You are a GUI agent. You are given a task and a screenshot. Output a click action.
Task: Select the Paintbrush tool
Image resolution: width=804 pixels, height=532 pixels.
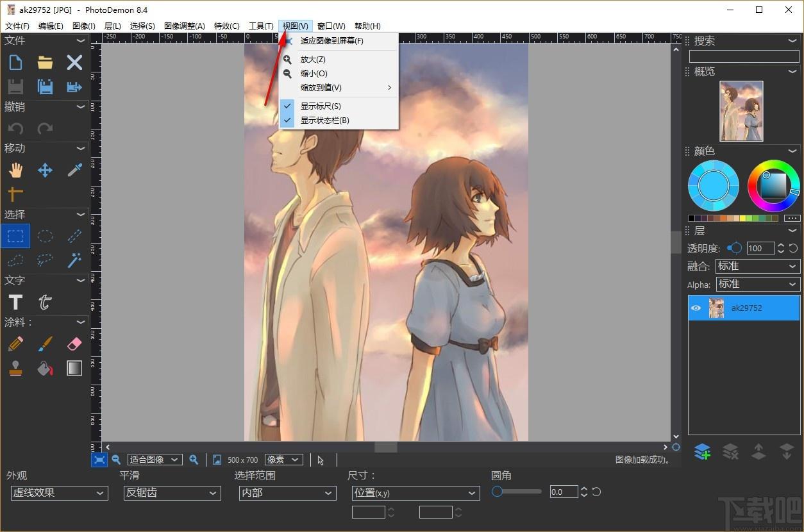pos(45,344)
